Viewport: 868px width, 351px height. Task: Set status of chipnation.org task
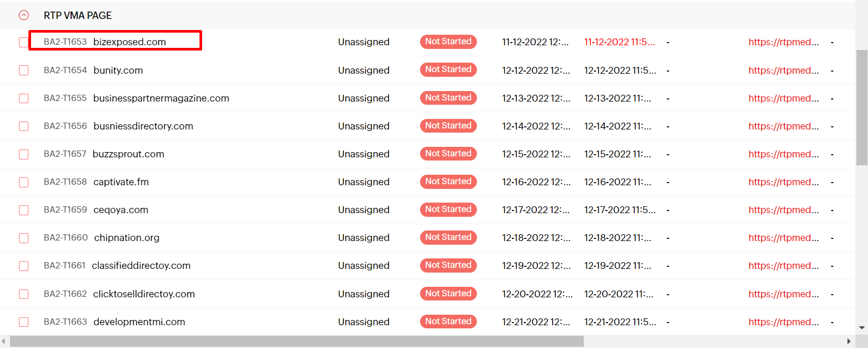coord(448,237)
